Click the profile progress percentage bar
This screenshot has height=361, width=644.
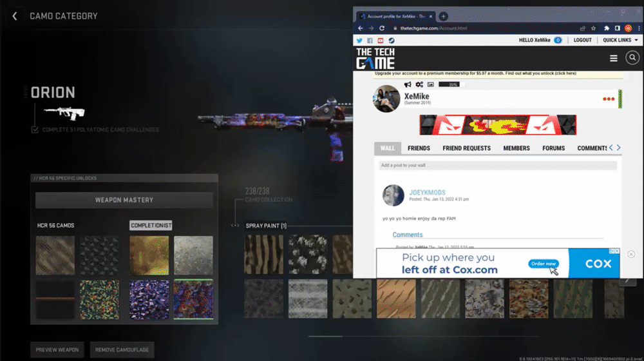pos(451,84)
